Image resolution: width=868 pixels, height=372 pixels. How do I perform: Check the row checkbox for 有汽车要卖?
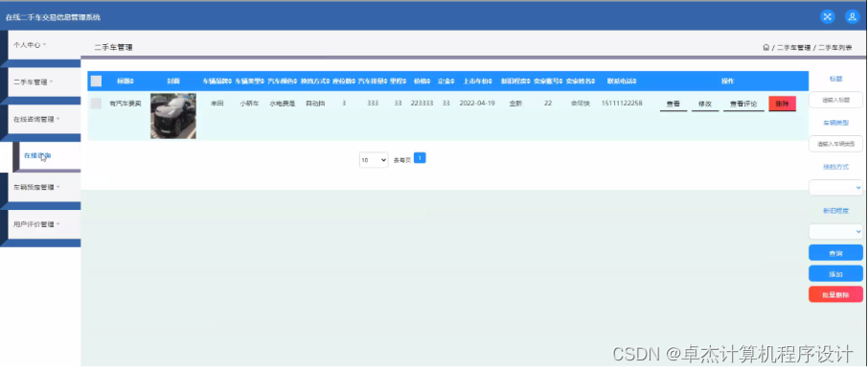pos(97,104)
